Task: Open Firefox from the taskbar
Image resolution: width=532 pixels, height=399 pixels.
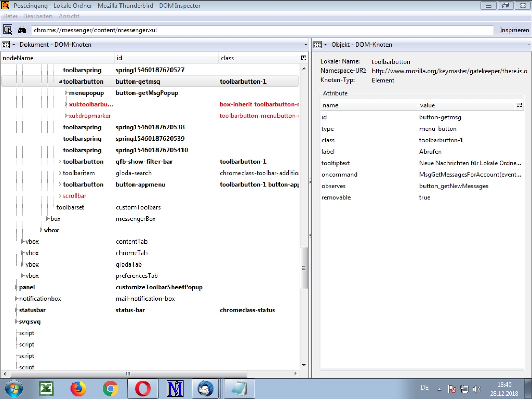Action: pyautogui.click(x=78, y=388)
